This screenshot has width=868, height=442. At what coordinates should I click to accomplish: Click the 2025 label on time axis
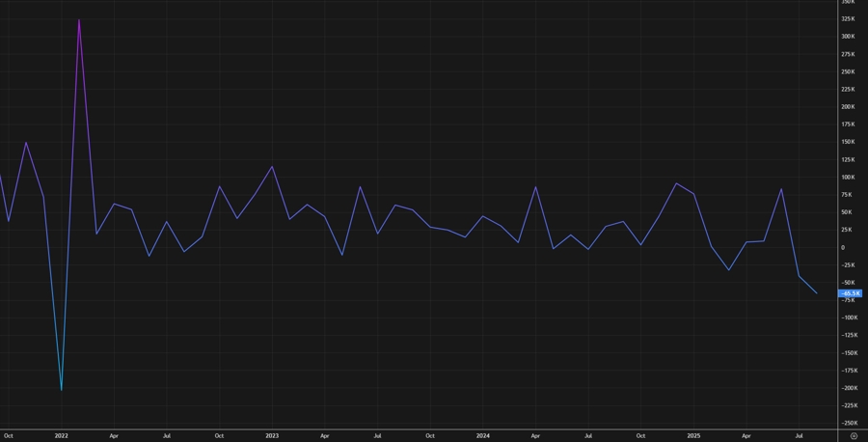(693, 435)
